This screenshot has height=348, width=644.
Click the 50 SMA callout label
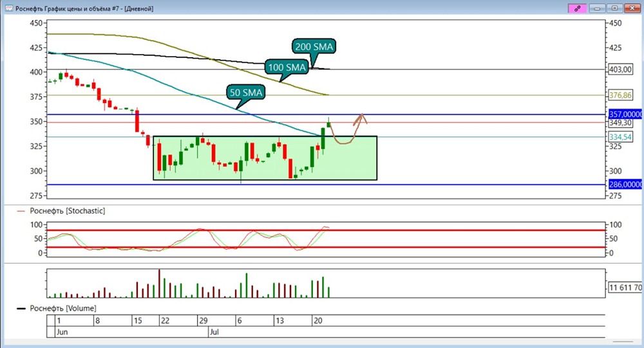pos(245,93)
